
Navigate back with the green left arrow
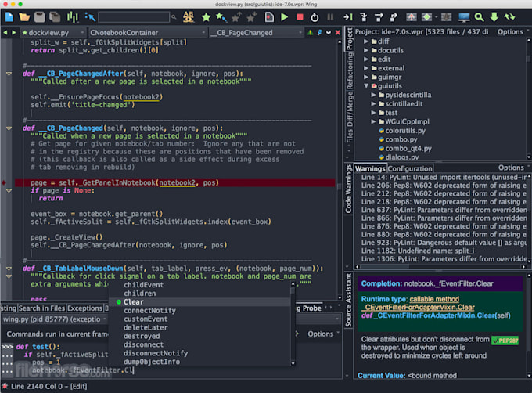[5, 33]
